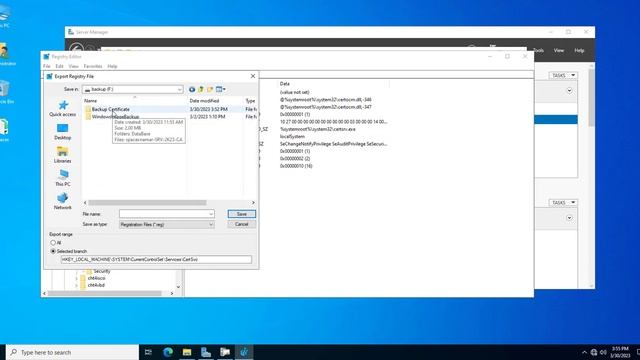
Task: Click the file list horizontal scrollbar
Action: 147,203
